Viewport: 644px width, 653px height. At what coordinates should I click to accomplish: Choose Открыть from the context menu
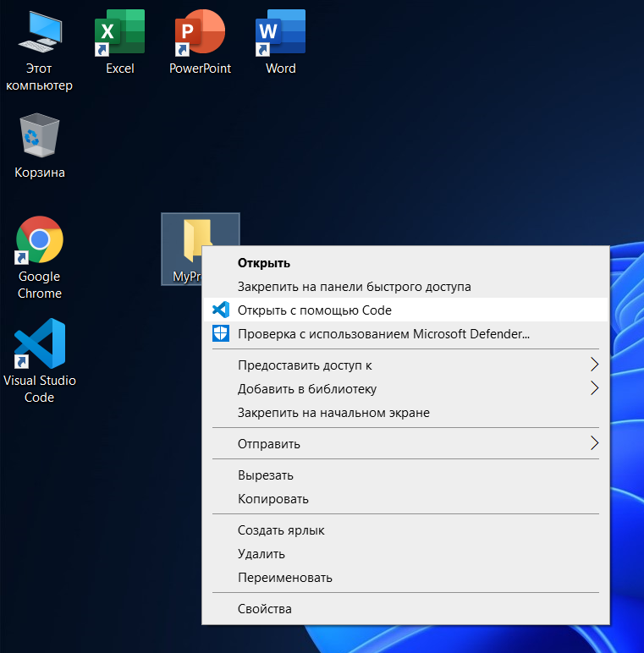tap(264, 263)
